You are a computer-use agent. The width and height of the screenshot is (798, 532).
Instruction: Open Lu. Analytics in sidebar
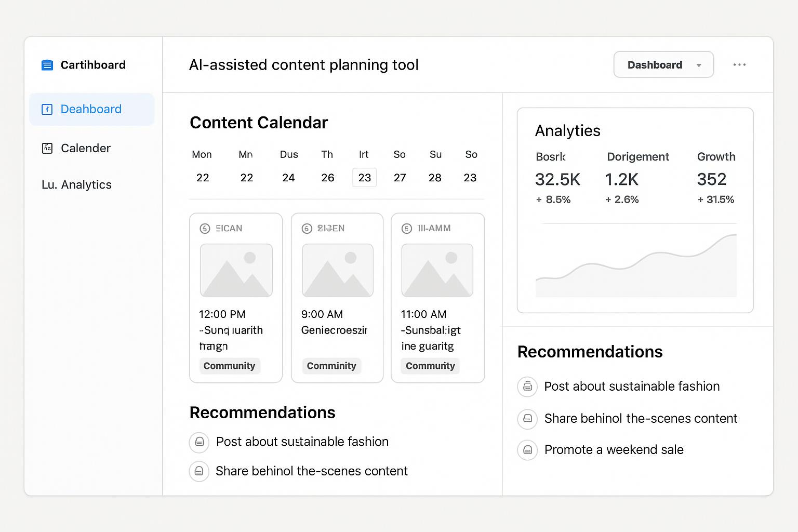77,185
